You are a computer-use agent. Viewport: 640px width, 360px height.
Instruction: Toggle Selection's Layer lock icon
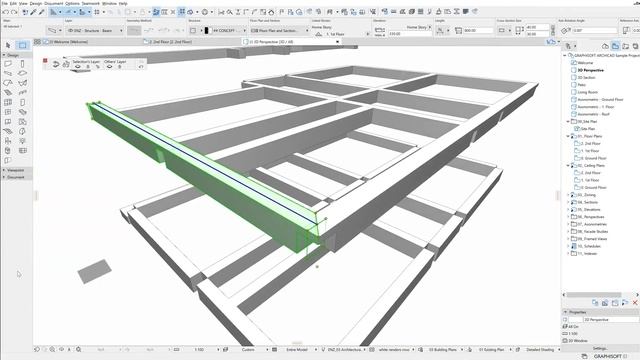88,67
